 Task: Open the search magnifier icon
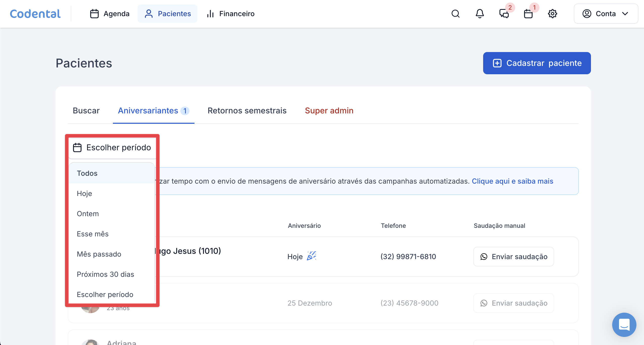click(x=455, y=14)
